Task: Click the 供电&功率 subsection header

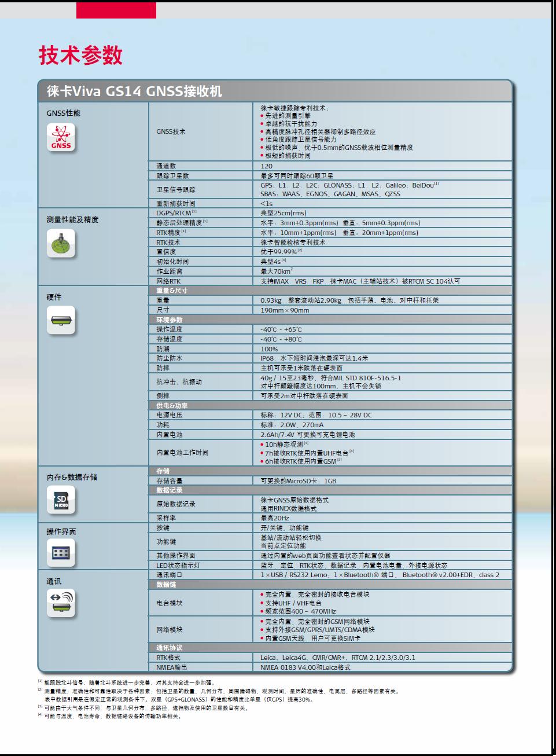Action: [330, 406]
